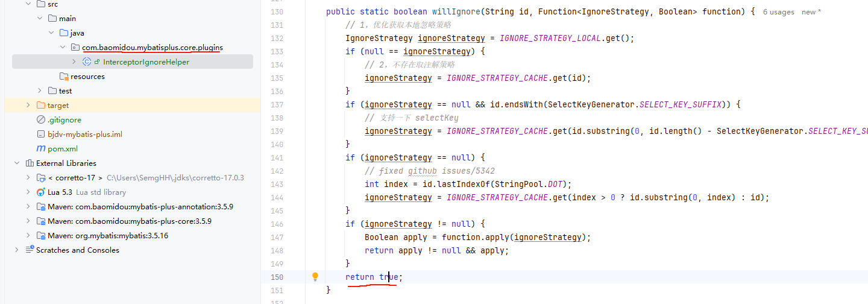Expand the target folder node

pos(28,105)
